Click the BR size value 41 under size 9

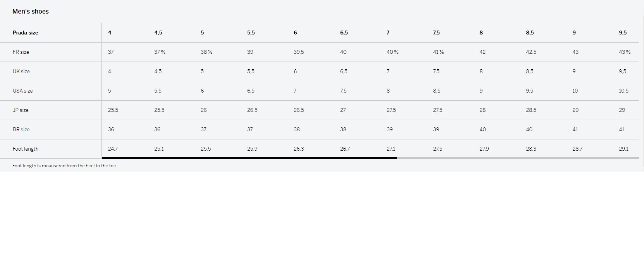pyautogui.click(x=575, y=129)
